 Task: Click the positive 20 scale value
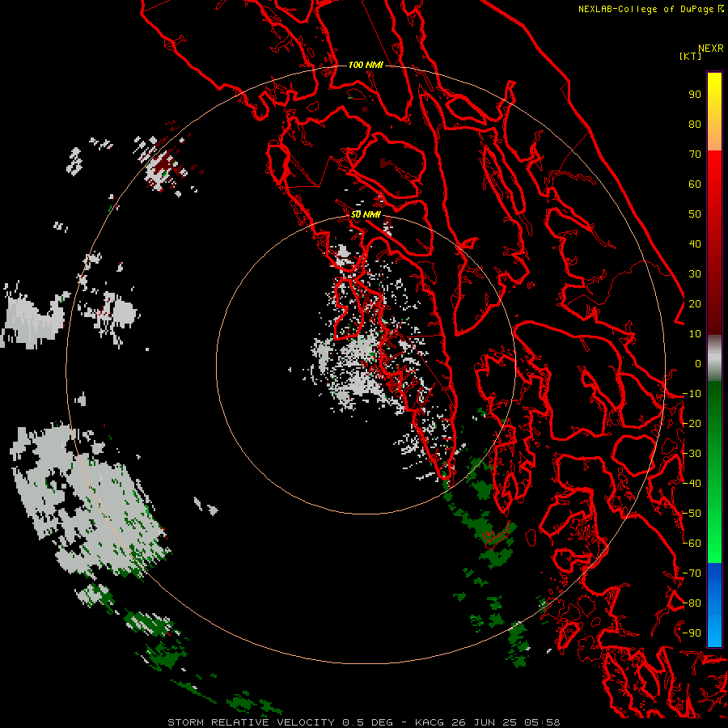coord(695,304)
